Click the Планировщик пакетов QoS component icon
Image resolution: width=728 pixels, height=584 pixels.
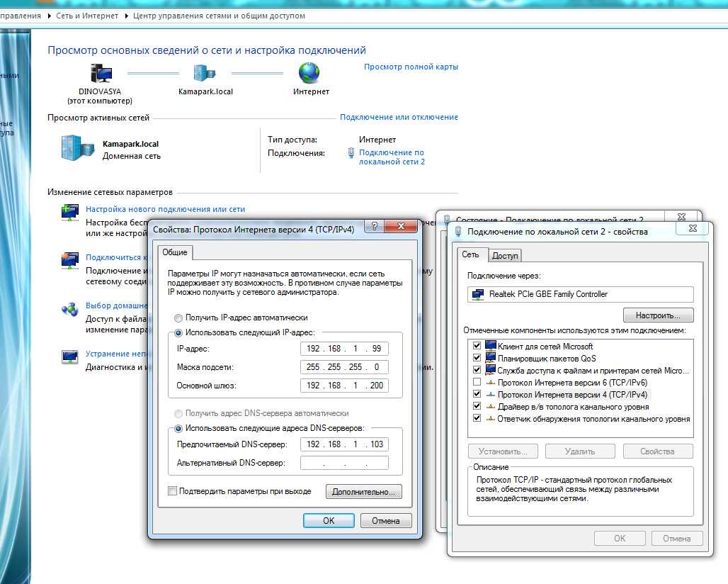(x=490, y=358)
